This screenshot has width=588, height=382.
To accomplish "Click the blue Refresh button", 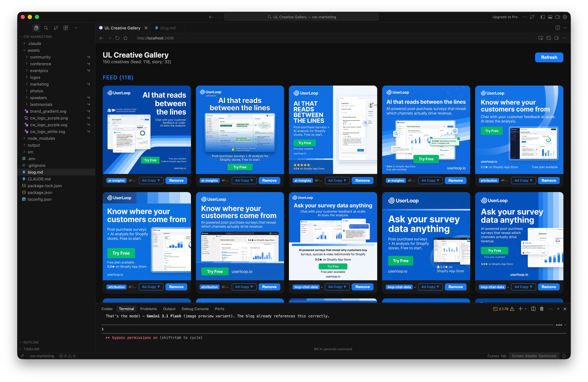I will [549, 57].
